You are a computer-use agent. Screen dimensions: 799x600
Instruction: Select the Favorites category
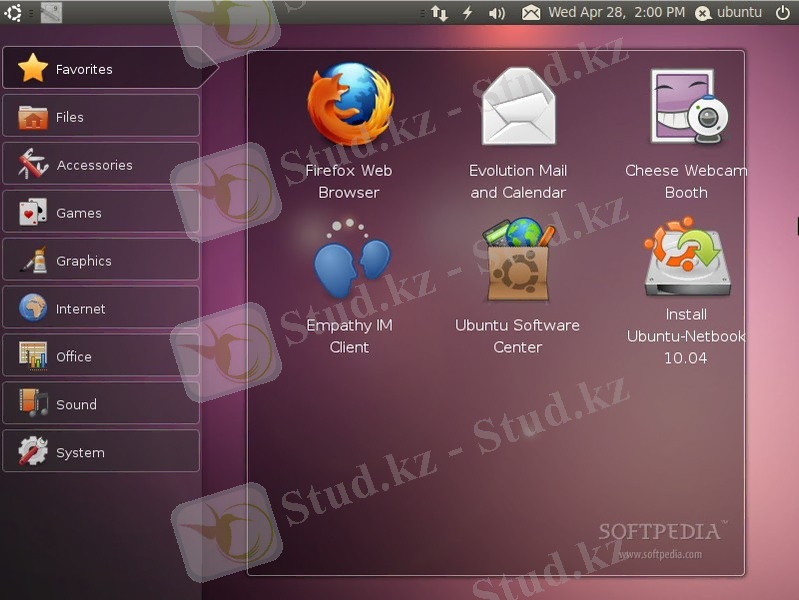[x=101, y=69]
